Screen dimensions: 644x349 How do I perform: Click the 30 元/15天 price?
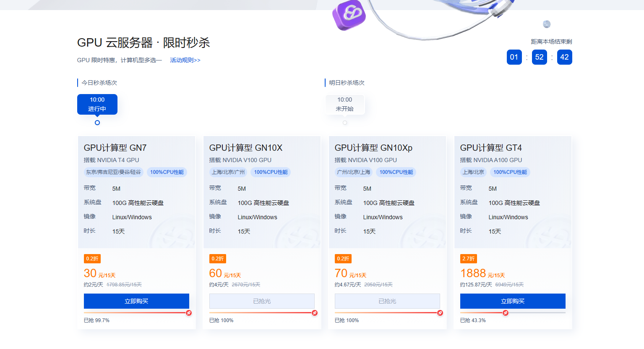coord(100,273)
